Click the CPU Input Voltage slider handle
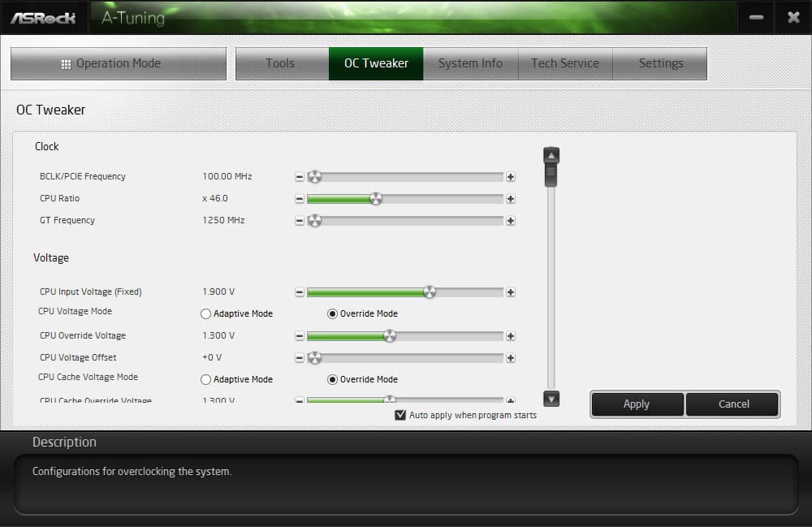 (x=430, y=292)
